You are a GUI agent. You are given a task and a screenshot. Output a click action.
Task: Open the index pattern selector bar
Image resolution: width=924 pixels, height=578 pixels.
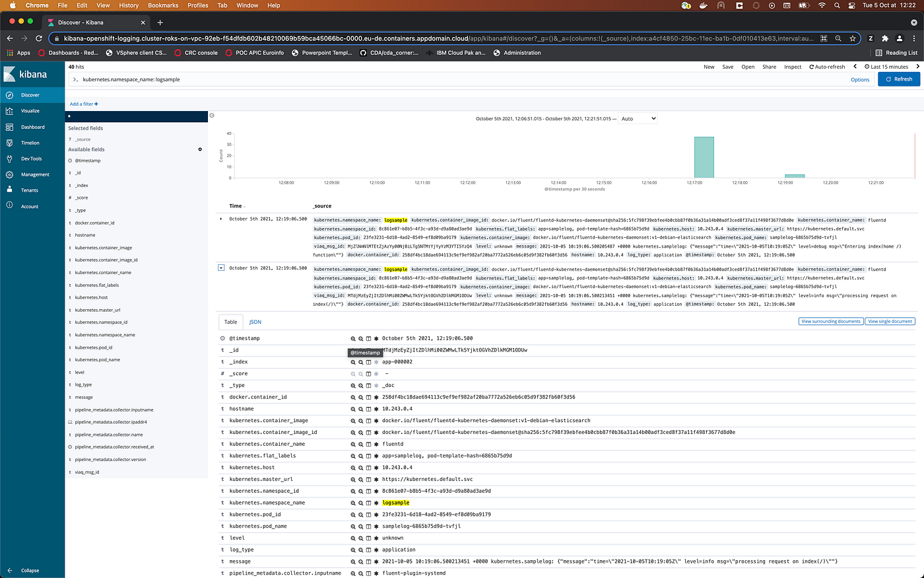(x=137, y=116)
